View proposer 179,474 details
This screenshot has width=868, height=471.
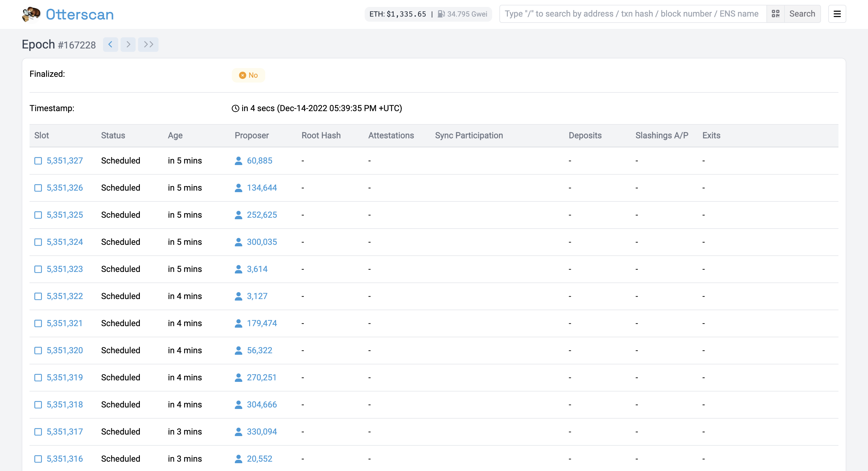coord(262,323)
